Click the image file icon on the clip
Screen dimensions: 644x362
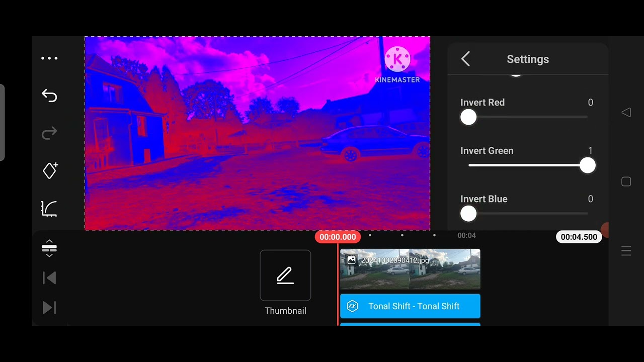[351, 260]
